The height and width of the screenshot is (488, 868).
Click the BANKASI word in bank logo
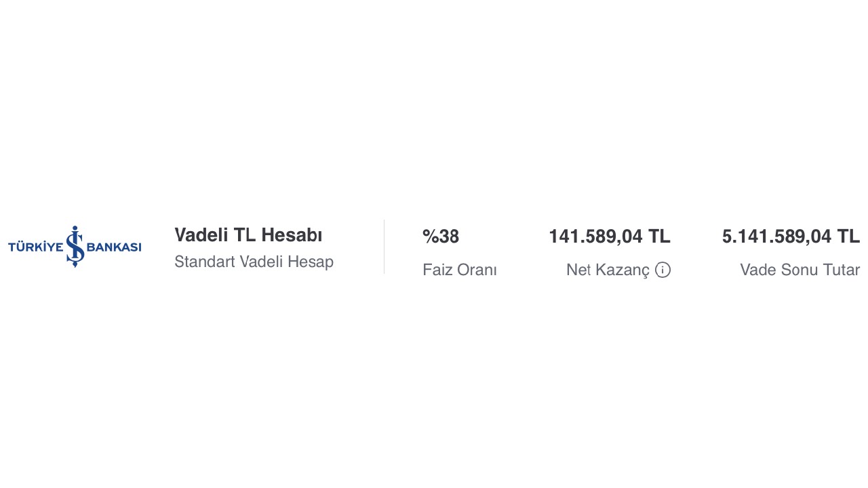[x=114, y=247]
